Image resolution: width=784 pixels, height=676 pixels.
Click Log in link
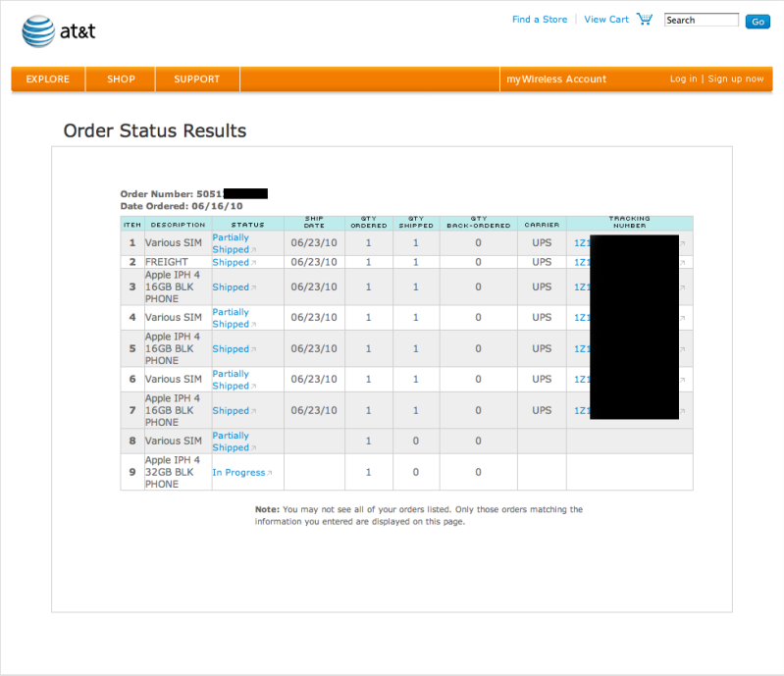click(x=683, y=79)
